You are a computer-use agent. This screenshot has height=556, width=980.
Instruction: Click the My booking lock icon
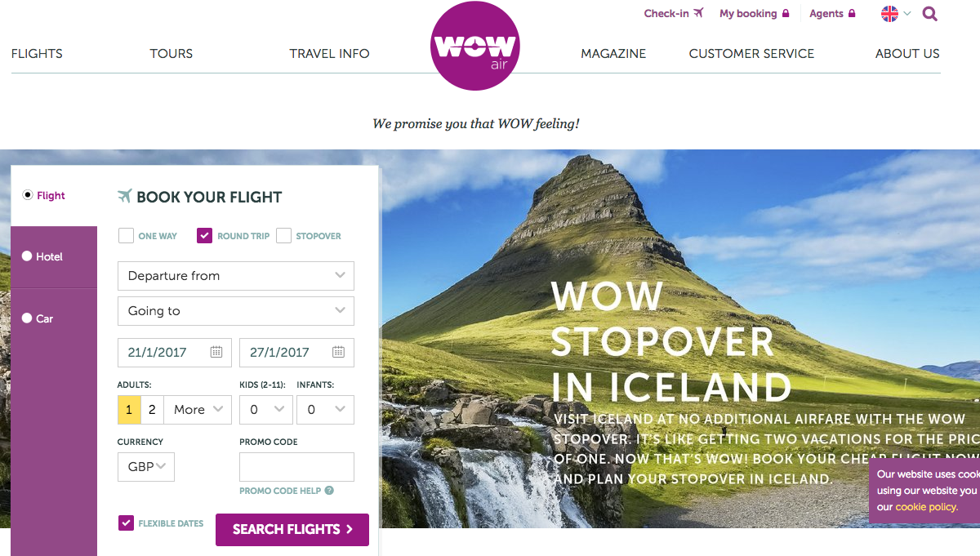(x=786, y=13)
